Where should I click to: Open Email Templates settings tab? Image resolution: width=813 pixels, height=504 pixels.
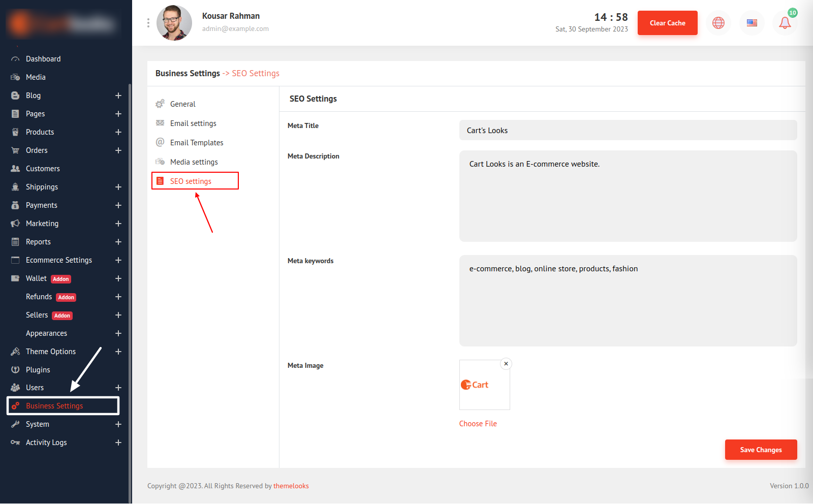(197, 143)
